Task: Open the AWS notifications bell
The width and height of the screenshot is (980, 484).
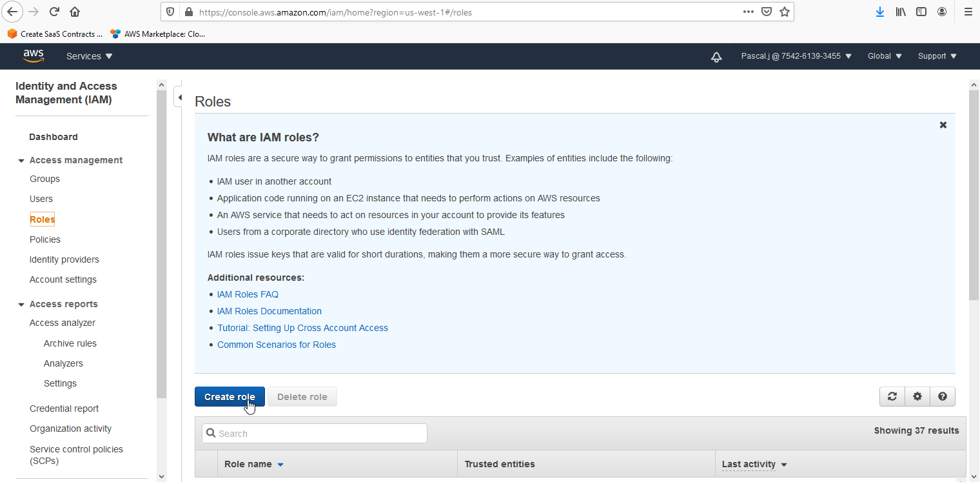Action: click(716, 57)
